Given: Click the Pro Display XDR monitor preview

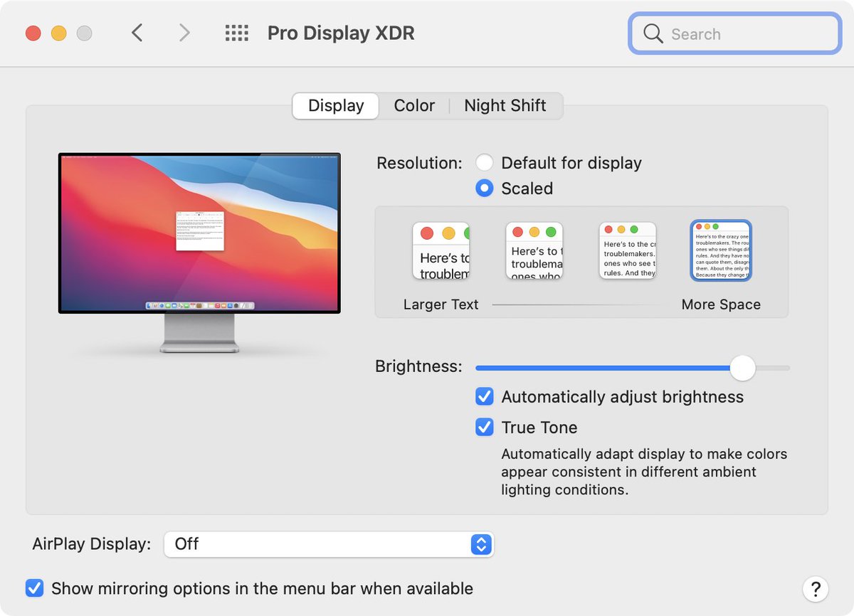Looking at the screenshot, I should tap(199, 253).
